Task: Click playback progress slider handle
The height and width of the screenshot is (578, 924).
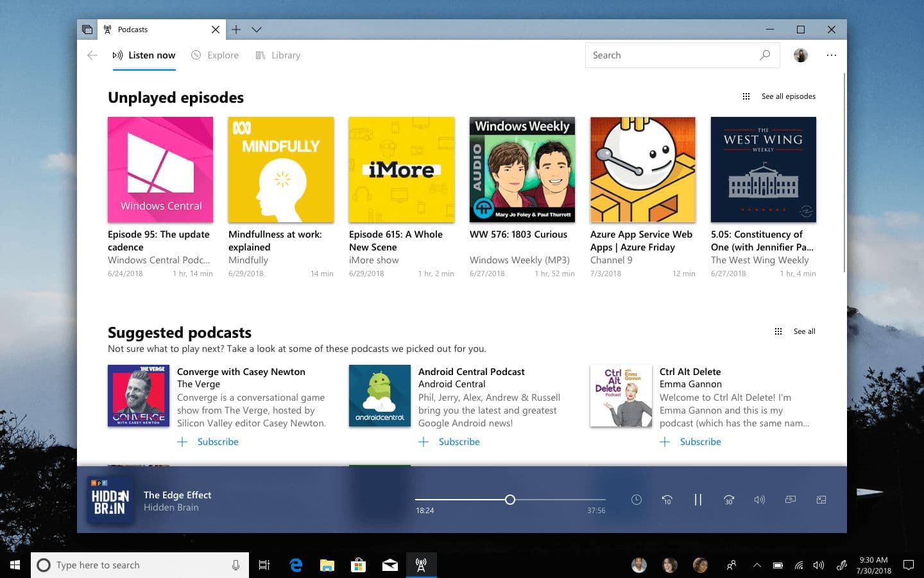Action: (x=510, y=500)
